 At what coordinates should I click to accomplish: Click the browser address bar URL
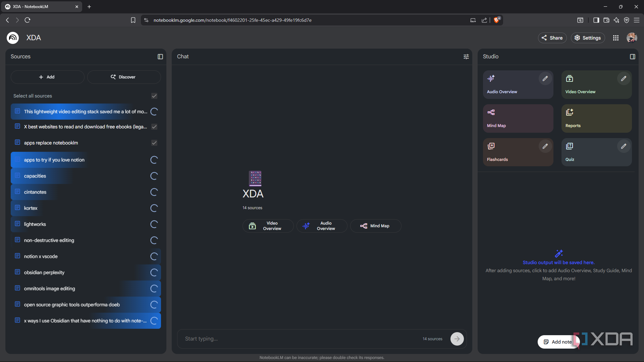click(232, 20)
